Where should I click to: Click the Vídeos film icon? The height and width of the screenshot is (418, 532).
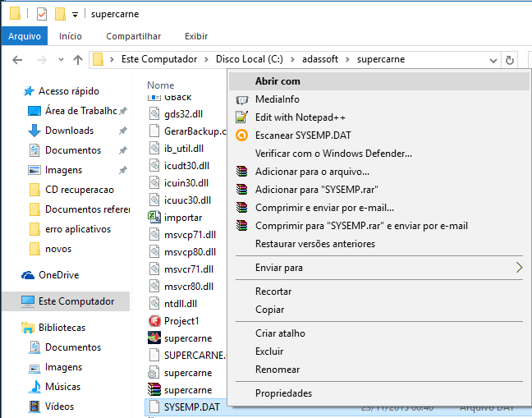(x=34, y=407)
